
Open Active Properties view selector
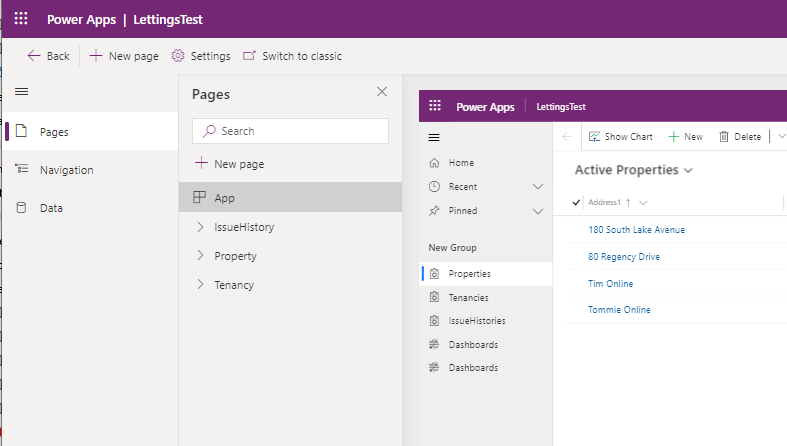click(633, 170)
